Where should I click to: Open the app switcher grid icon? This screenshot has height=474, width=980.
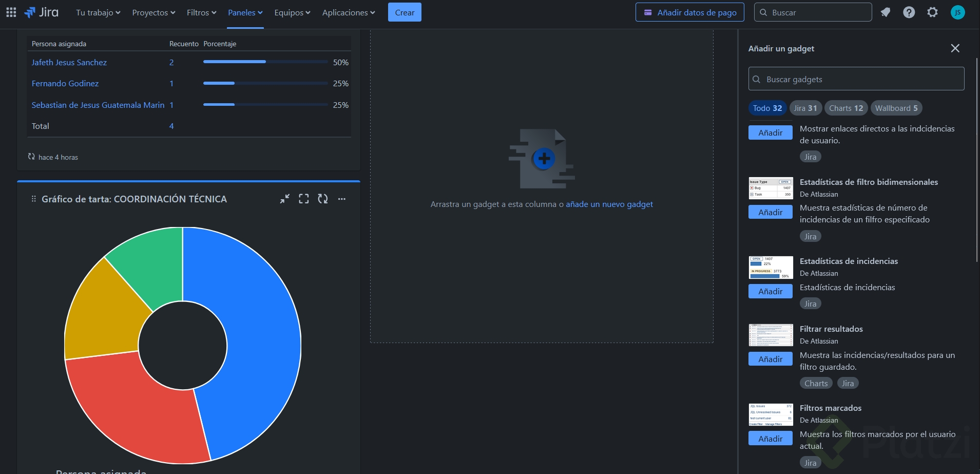(11, 12)
